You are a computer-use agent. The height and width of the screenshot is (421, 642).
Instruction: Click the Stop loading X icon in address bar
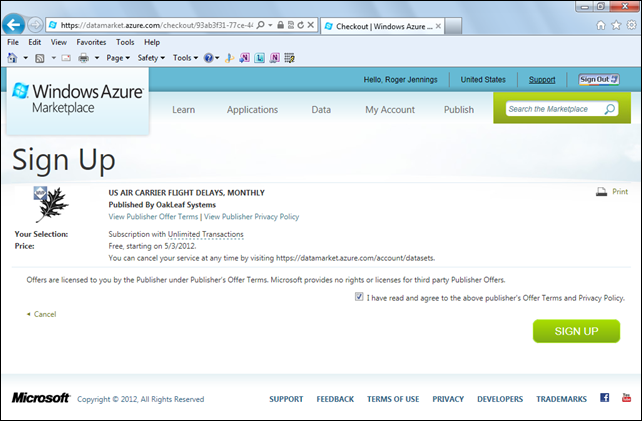click(x=311, y=25)
